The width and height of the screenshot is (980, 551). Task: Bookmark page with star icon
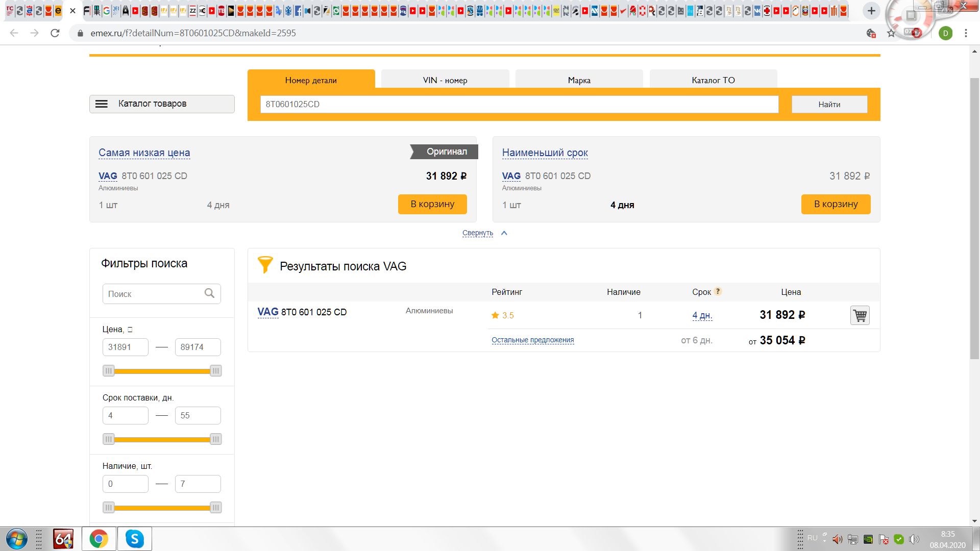[x=891, y=33]
